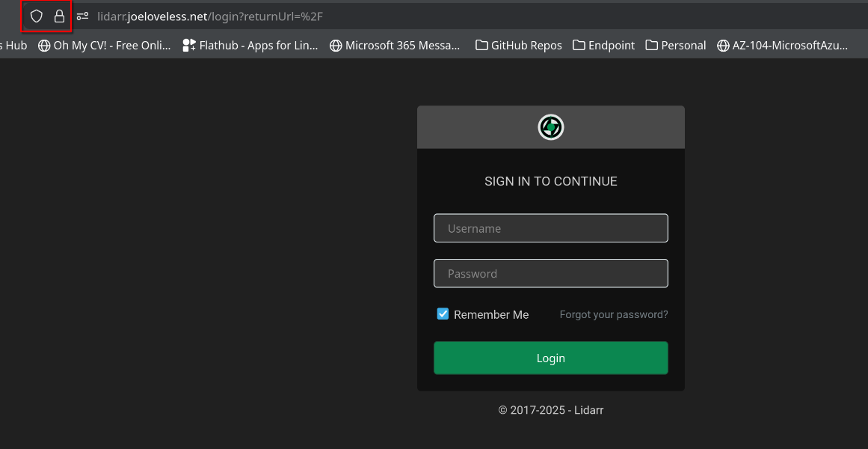Open the Endpoint bookmarks folder
868x449 pixels.
(603, 45)
